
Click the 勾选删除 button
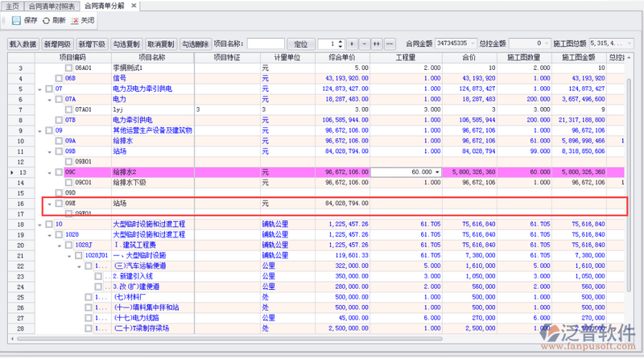[x=195, y=43]
